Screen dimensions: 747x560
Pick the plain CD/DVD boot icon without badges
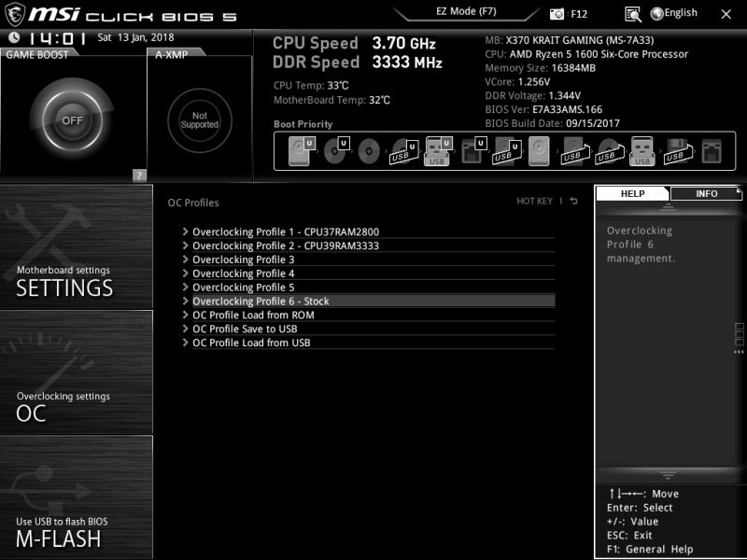point(369,152)
